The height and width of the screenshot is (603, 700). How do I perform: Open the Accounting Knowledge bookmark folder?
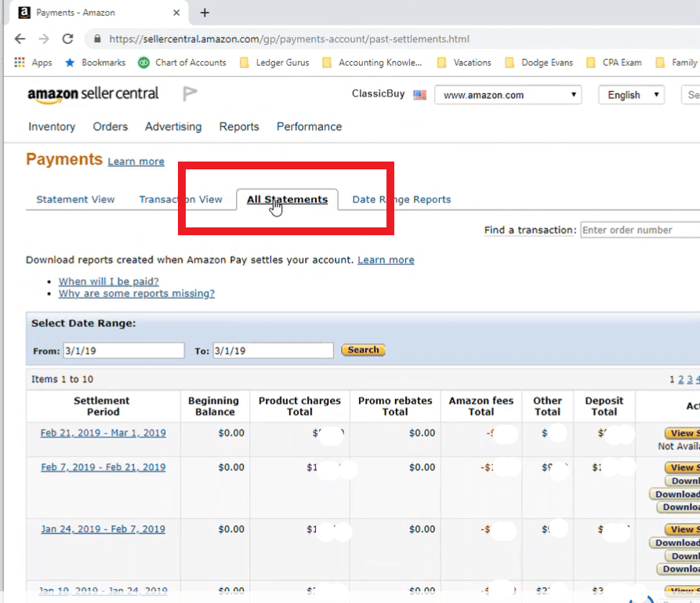[x=372, y=63]
